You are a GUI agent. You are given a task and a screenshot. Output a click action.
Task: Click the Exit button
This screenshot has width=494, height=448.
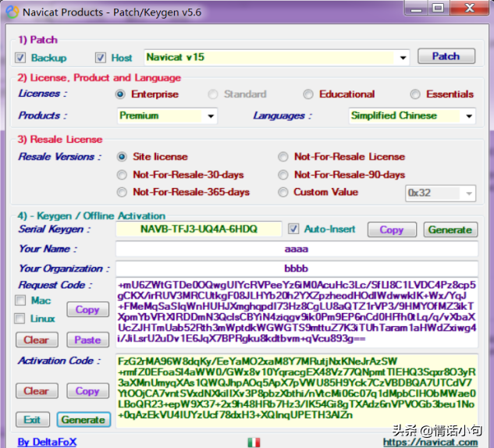tap(32, 420)
